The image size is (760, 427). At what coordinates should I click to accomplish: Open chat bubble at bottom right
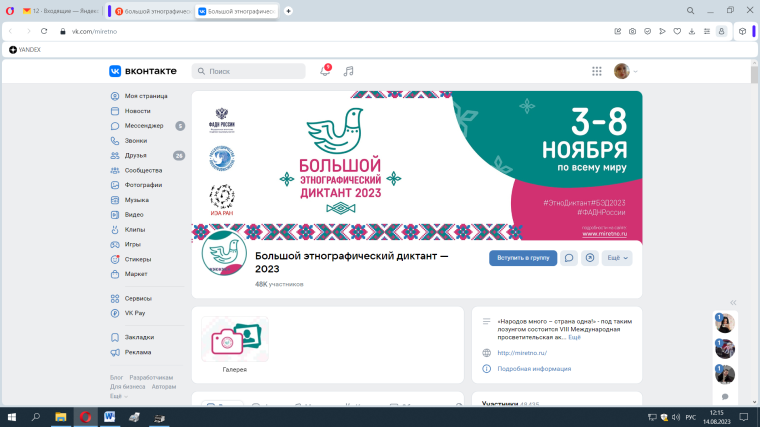coord(725,396)
